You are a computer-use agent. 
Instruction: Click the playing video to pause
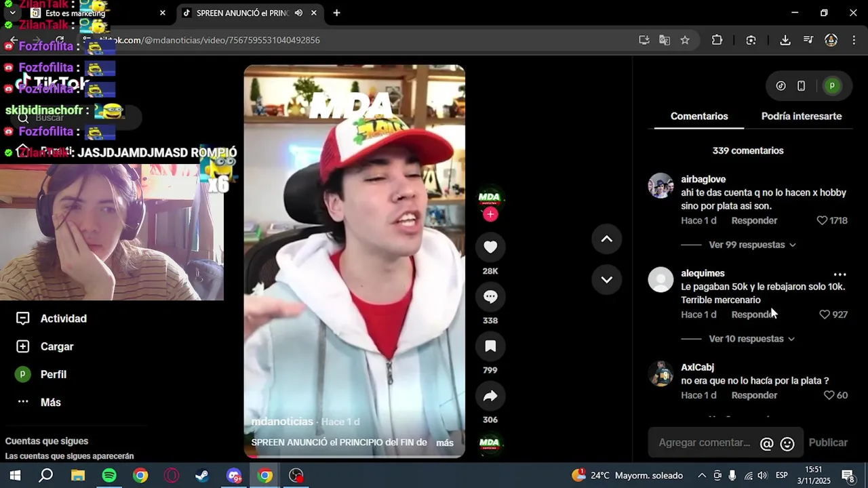click(x=354, y=261)
